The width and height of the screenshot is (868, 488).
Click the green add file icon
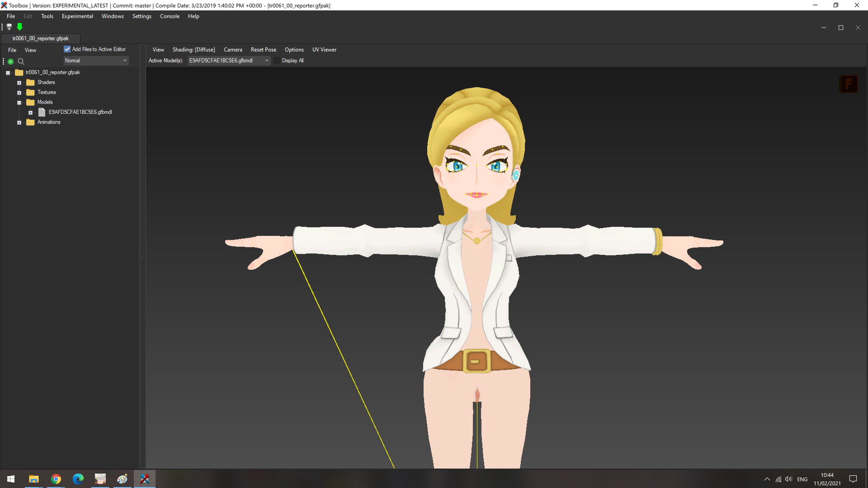[10, 61]
